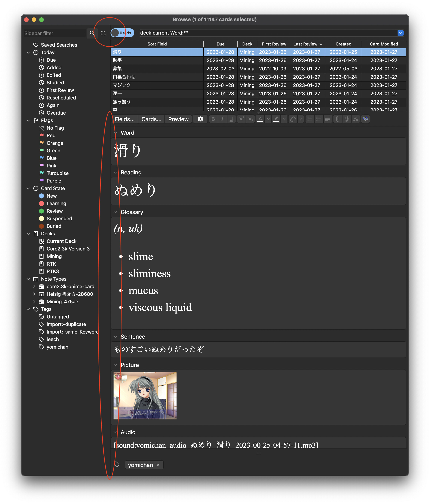Collapse the Flags sidebar section

(28, 120)
